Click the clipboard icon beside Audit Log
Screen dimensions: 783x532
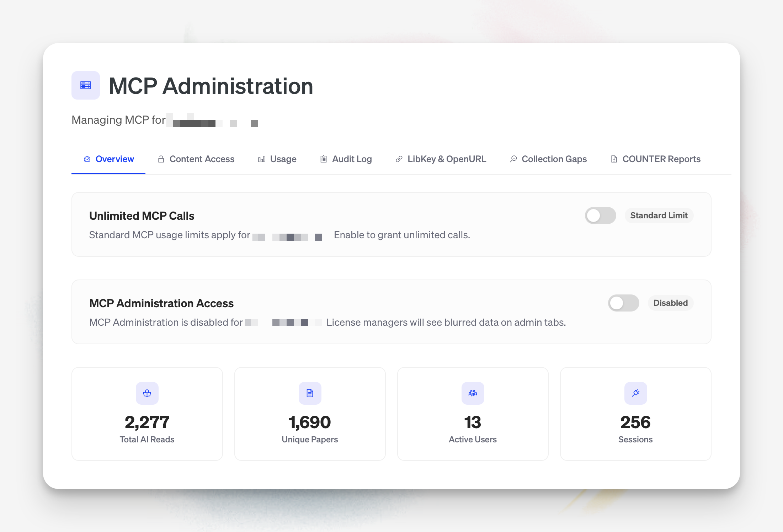[323, 159]
